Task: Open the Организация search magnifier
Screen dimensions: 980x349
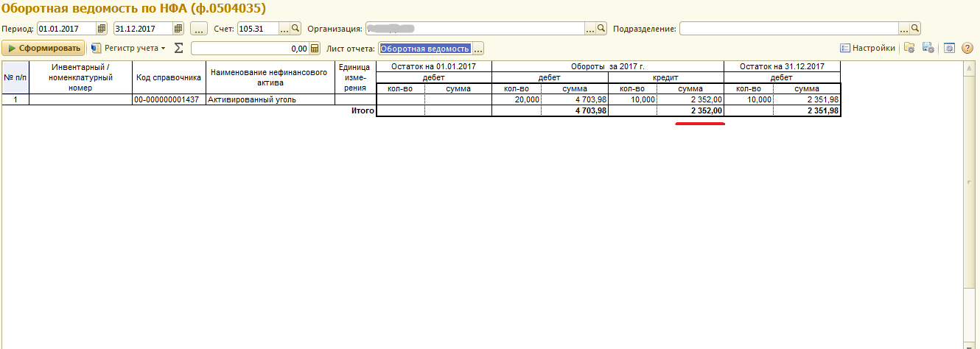Action: [x=601, y=29]
